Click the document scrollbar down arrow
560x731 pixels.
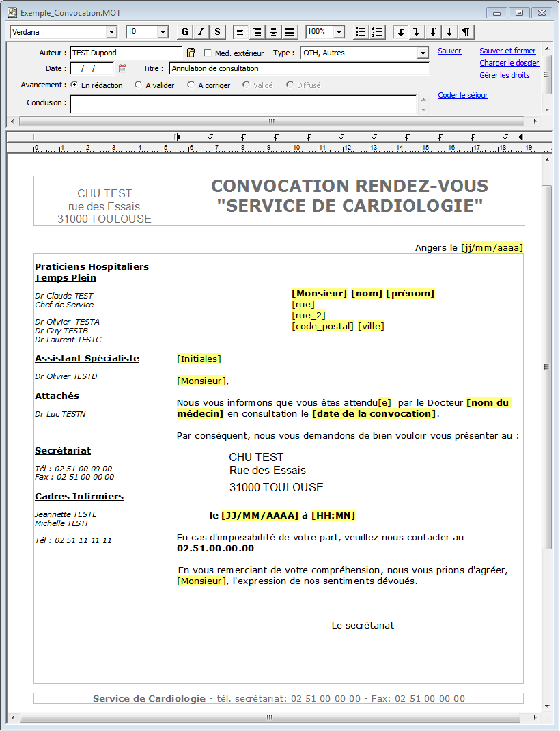(x=547, y=707)
